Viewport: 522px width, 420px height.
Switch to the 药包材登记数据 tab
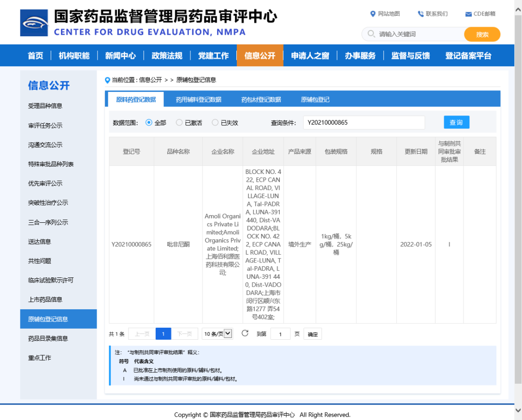[261, 100]
